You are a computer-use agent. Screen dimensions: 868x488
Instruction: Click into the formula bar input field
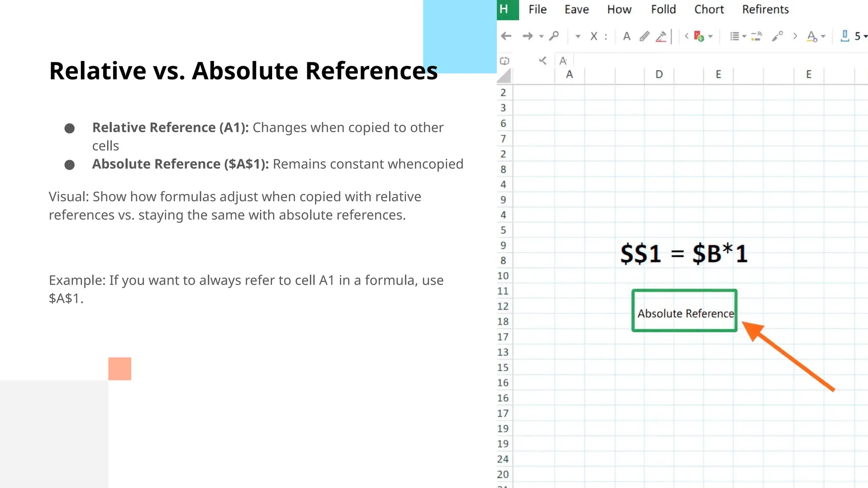click(721, 61)
